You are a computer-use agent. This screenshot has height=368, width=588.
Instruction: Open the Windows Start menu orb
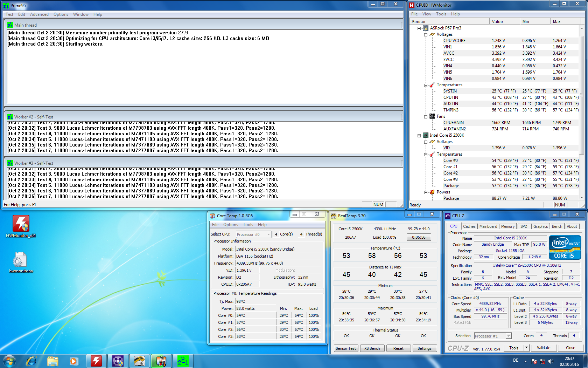pos(9,361)
